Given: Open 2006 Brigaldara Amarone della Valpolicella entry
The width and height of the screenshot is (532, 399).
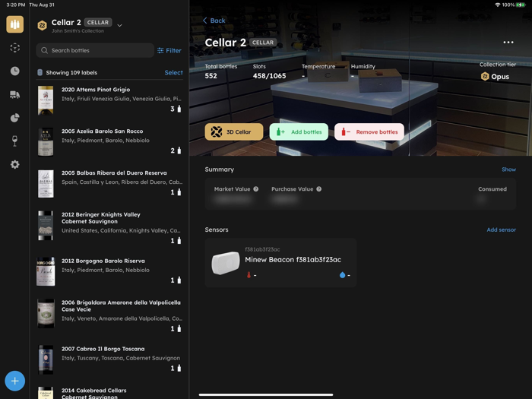Looking at the screenshot, I should [x=109, y=315].
